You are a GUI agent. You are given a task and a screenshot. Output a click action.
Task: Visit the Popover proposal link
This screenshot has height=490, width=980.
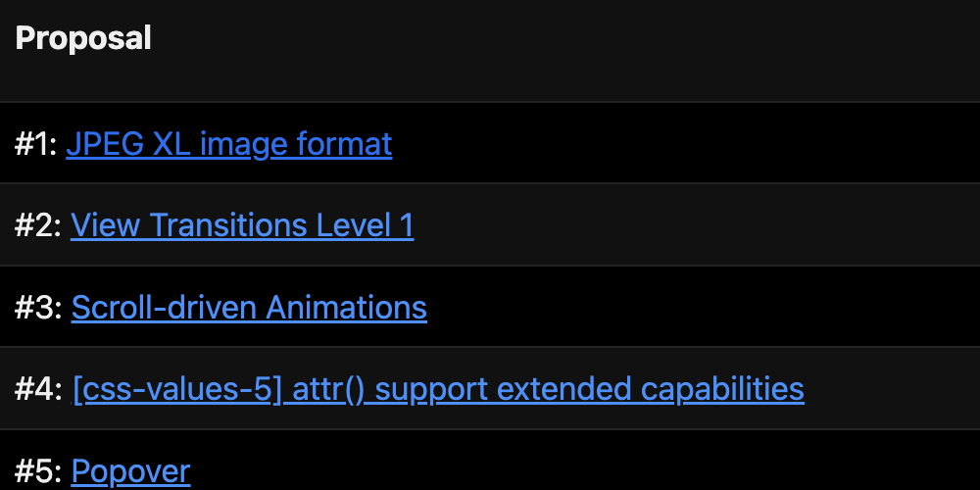pos(130,471)
